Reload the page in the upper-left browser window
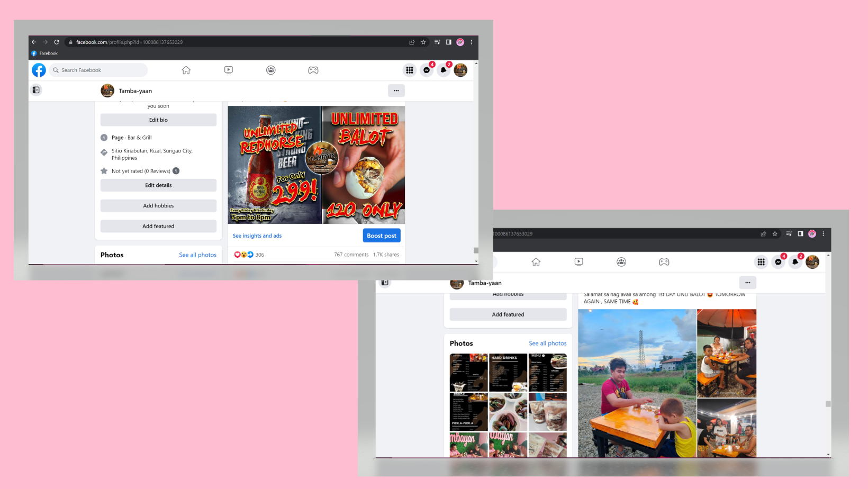Viewport: 868px width, 489px height. (57, 42)
